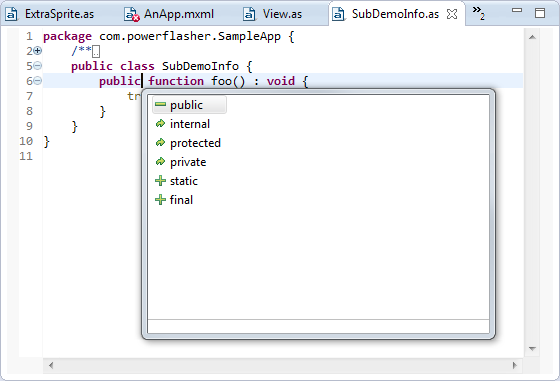This screenshot has width=560, height=381.
Task: Maximize the editor area
Action: tap(540, 13)
